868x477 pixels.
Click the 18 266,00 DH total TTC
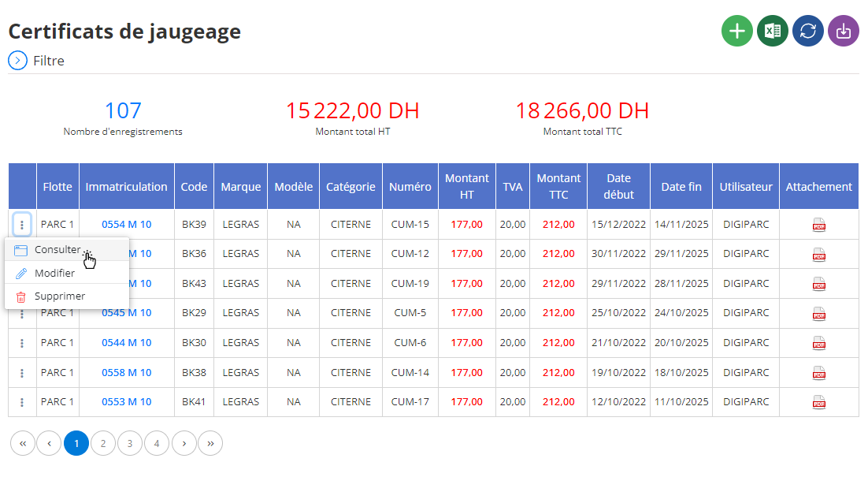pos(582,111)
